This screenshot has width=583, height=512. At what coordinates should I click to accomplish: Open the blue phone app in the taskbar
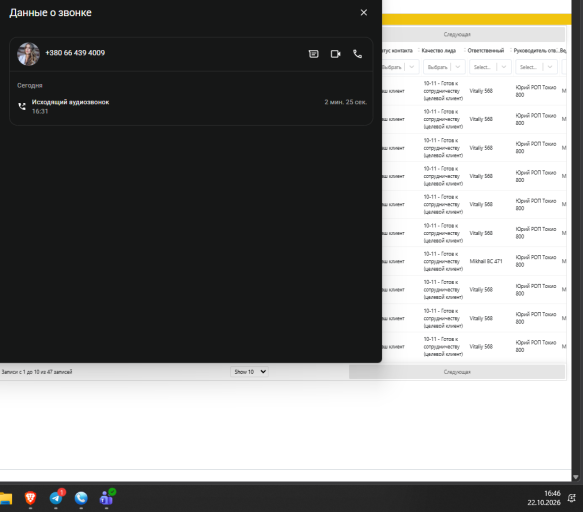81,498
